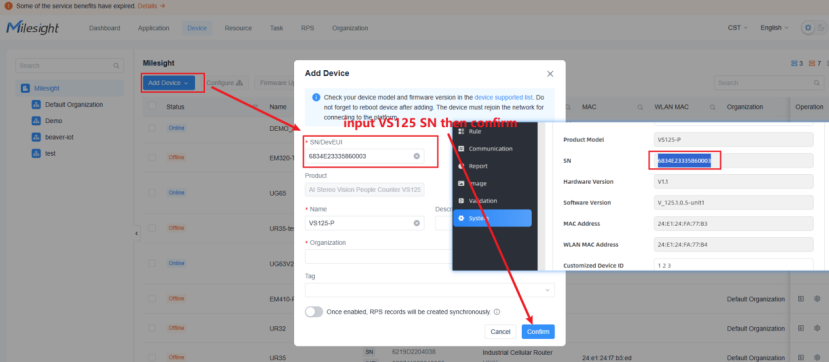The height and width of the screenshot is (362, 829).
Task: Select the beaver-iot organization
Action: 58,137
